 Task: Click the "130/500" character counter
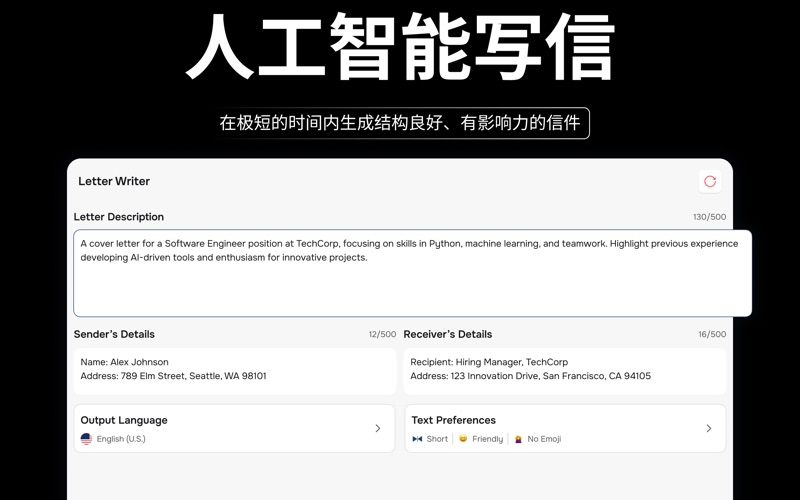coord(709,217)
